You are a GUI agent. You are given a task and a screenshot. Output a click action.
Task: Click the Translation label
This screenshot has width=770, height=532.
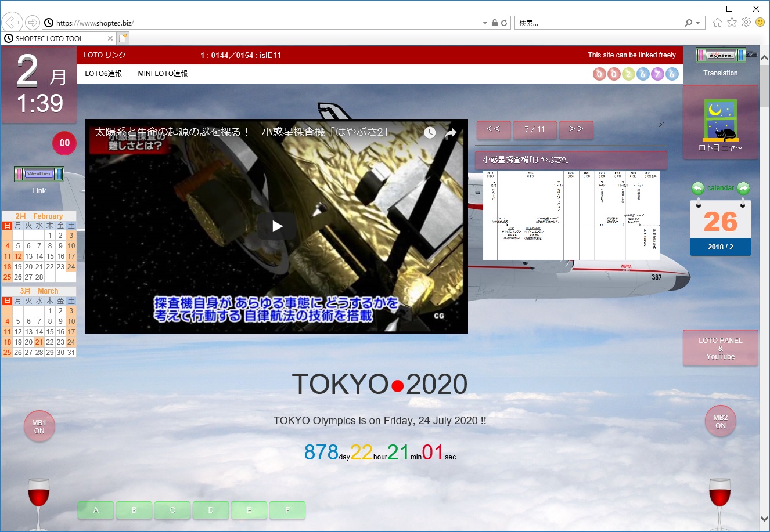(x=721, y=73)
